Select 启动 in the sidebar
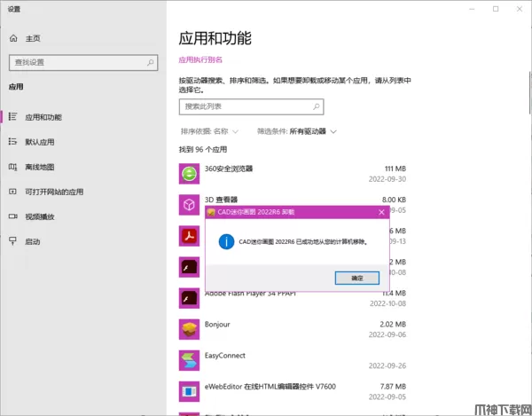The image size is (532, 416). 33,242
